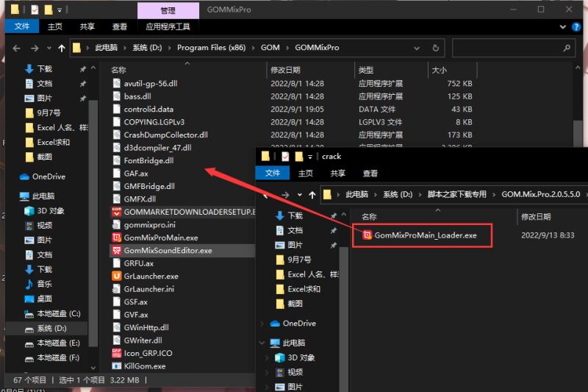Open 音乐 folder in GOMMixPro sidebar

(38, 284)
